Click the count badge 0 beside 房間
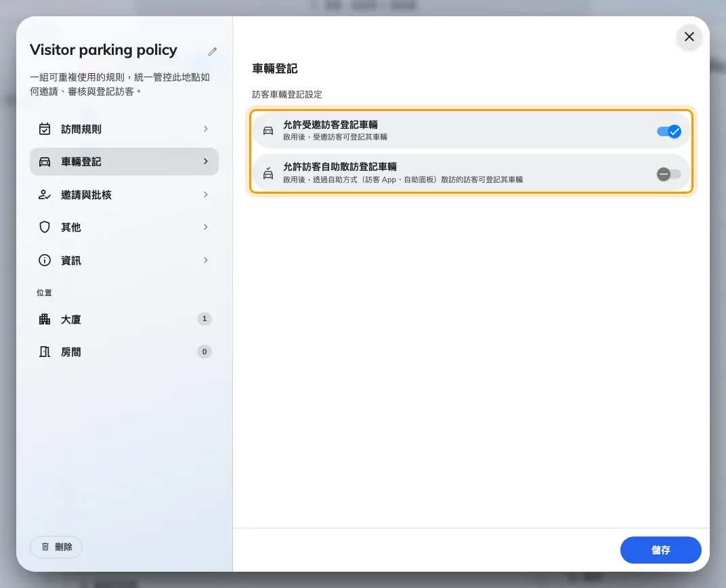Viewport: 726px width, 588px height. [205, 352]
